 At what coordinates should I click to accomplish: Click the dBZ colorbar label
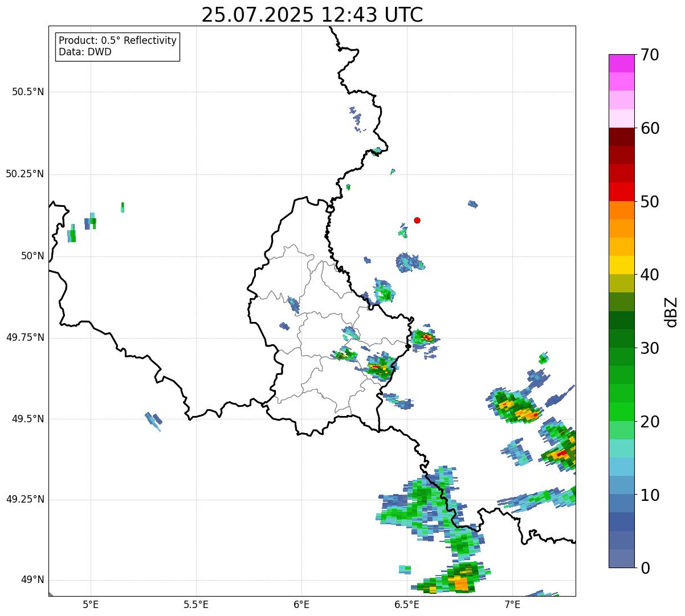click(x=671, y=311)
